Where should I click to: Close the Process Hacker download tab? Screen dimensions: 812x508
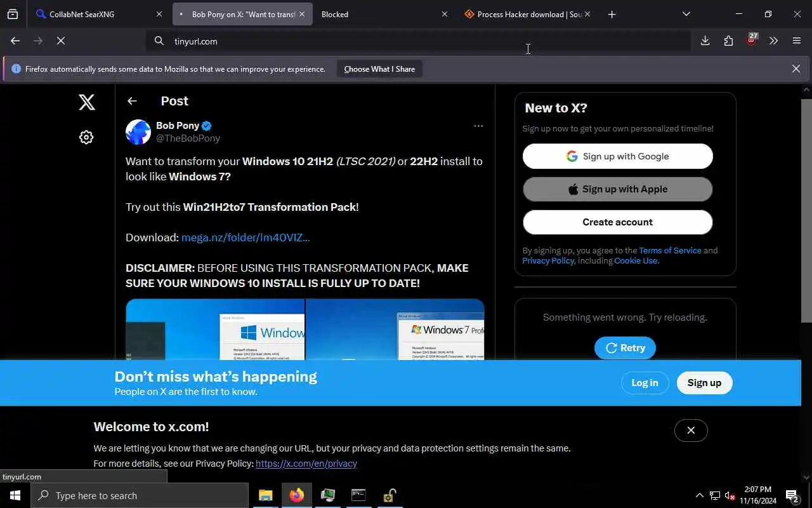click(x=587, y=14)
